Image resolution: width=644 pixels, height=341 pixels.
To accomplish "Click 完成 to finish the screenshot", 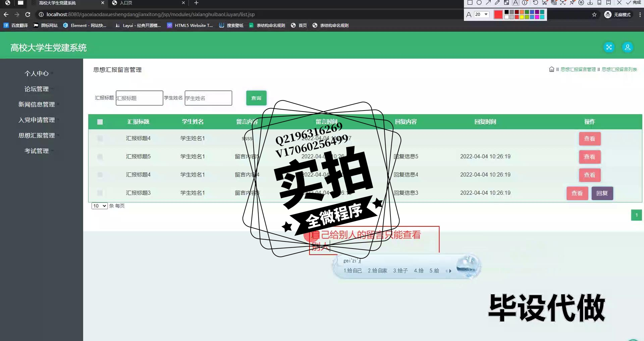I will (x=633, y=3).
